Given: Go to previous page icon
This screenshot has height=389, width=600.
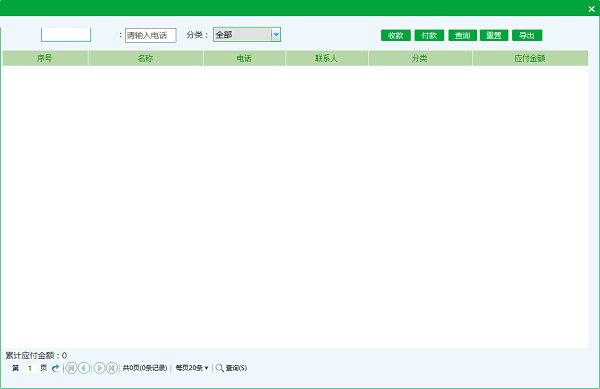Looking at the screenshot, I should 84,368.
